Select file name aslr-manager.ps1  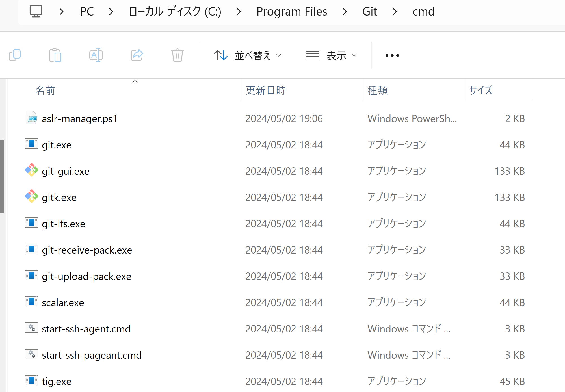[80, 119]
